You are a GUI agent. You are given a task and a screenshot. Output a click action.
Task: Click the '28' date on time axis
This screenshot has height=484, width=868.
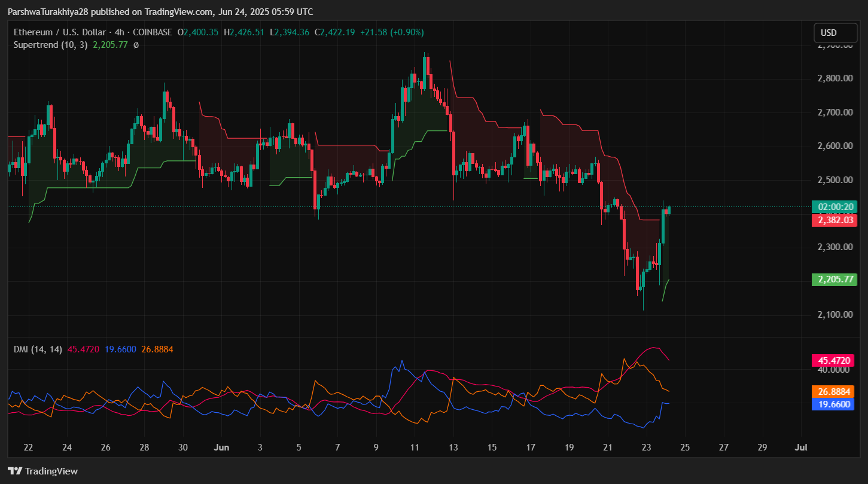click(x=144, y=448)
